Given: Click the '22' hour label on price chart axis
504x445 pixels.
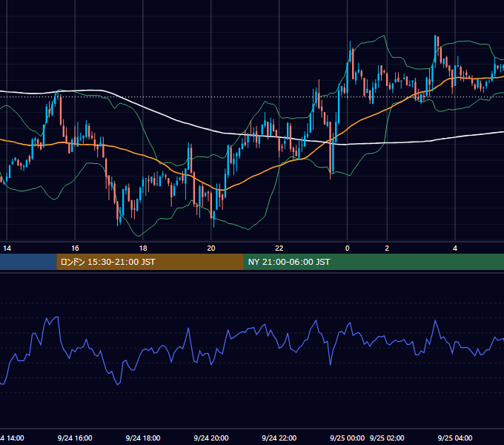Looking at the screenshot, I should tap(279, 248).
